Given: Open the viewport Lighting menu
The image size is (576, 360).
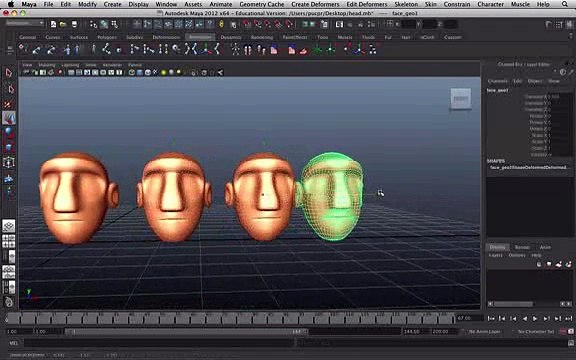Looking at the screenshot, I should [x=70, y=65].
